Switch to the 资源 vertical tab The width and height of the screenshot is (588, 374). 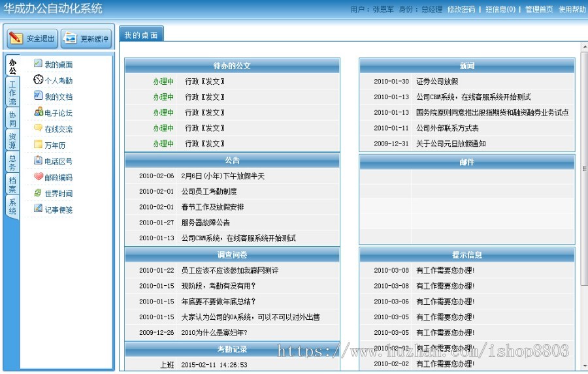click(x=12, y=140)
